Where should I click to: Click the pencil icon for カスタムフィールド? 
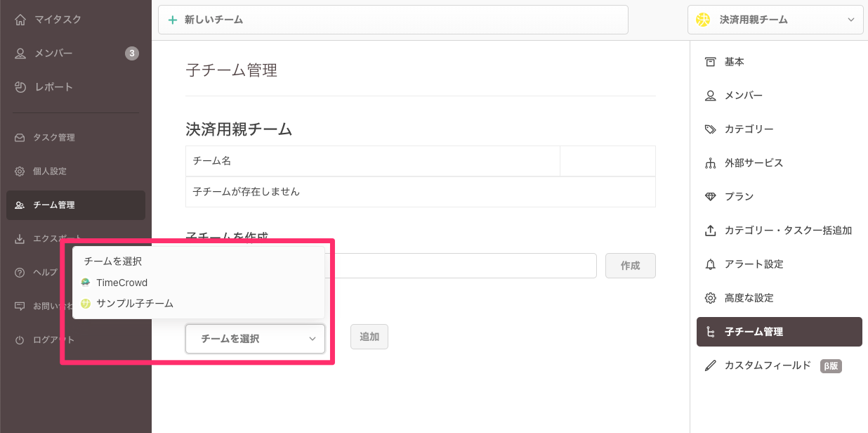coord(710,366)
